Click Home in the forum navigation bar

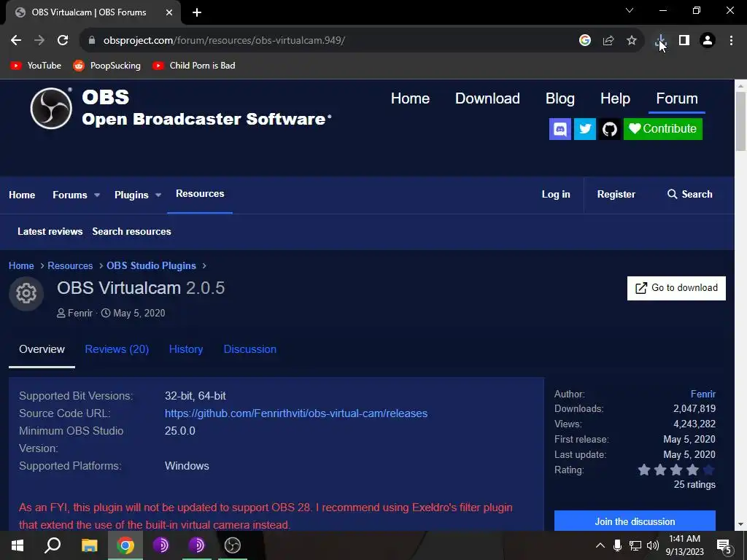(22, 195)
